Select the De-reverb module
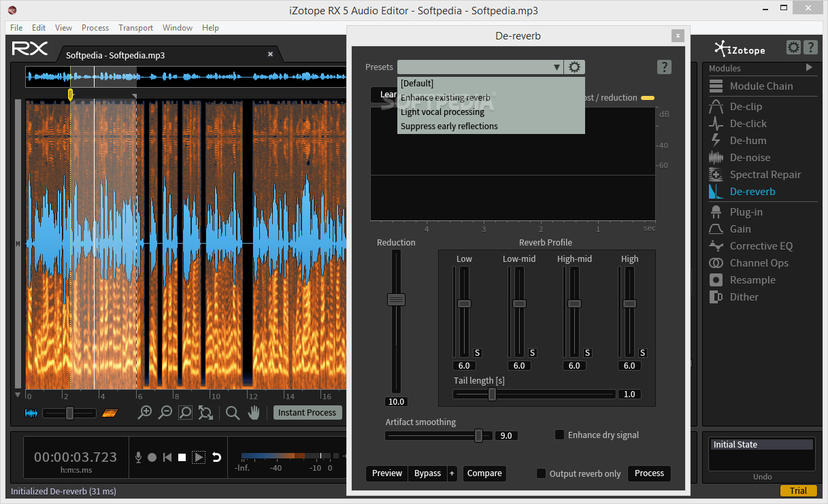 point(742,192)
